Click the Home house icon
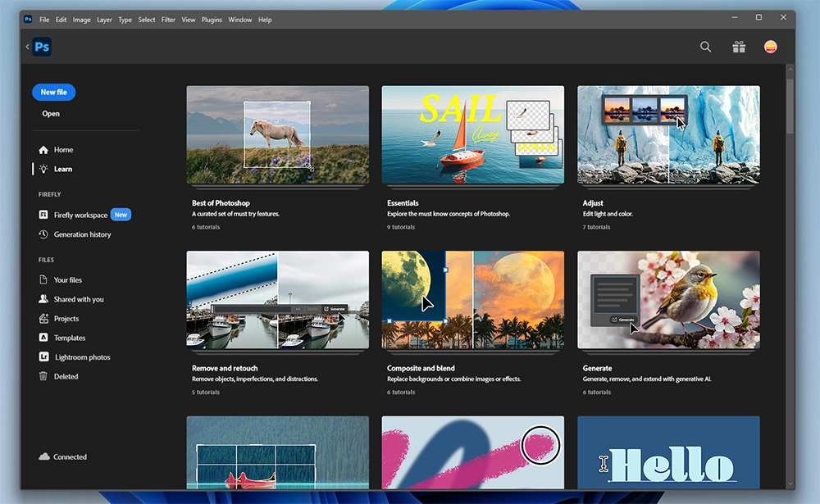The image size is (820, 504). [43, 150]
